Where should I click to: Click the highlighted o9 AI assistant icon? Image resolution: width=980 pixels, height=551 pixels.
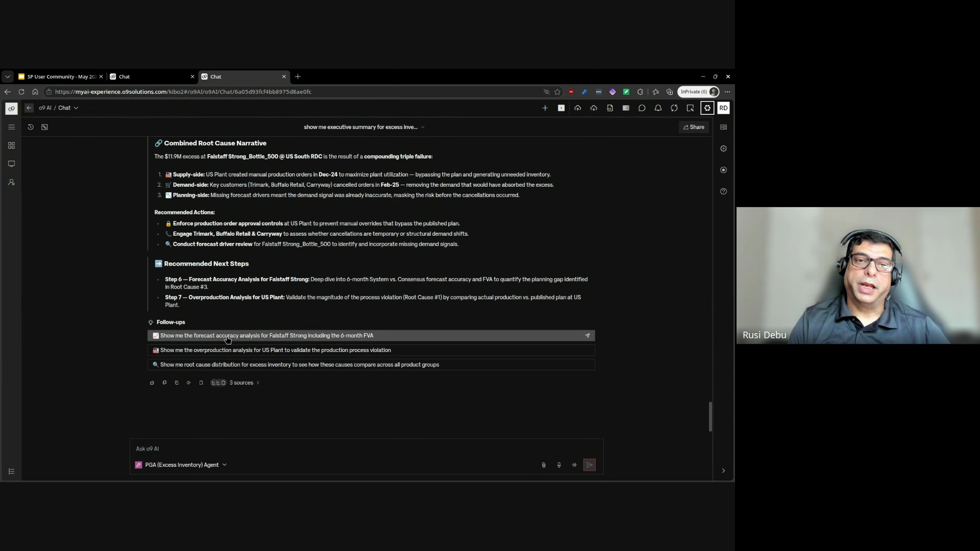707,108
